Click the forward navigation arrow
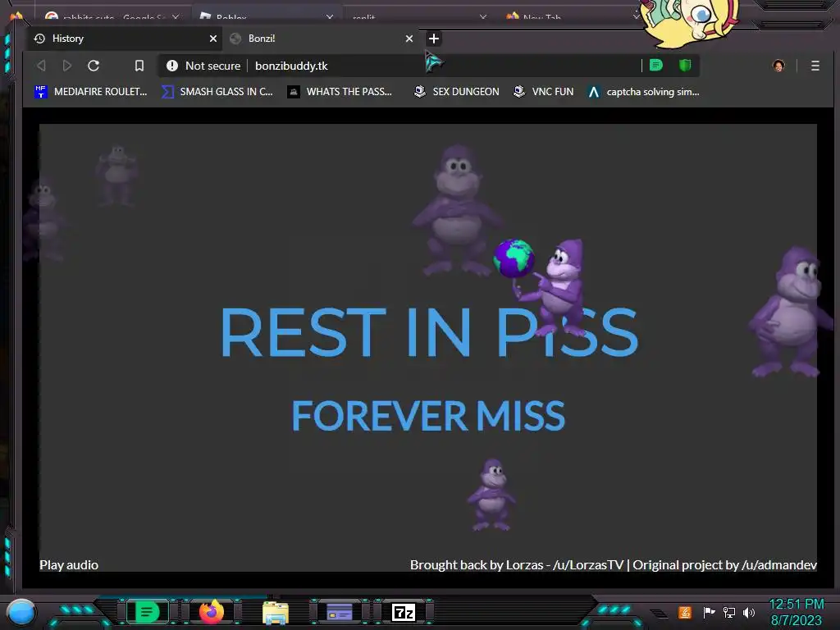 [x=67, y=66]
